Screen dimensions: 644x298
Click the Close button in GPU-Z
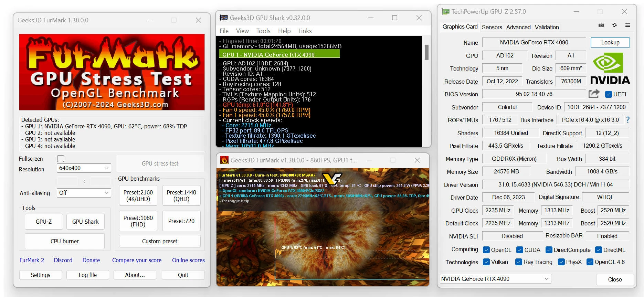point(615,279)
